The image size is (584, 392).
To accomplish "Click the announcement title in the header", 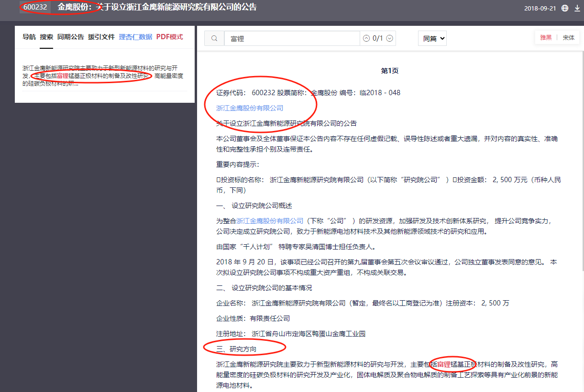I will (x=157, y=7).
